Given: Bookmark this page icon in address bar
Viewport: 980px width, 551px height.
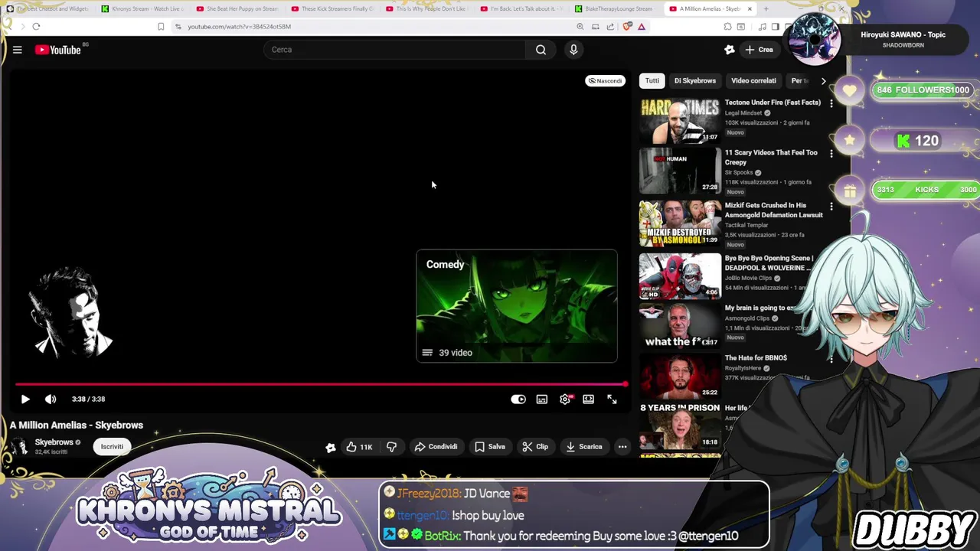Looking at the screenshot, I should pos(161,27).
